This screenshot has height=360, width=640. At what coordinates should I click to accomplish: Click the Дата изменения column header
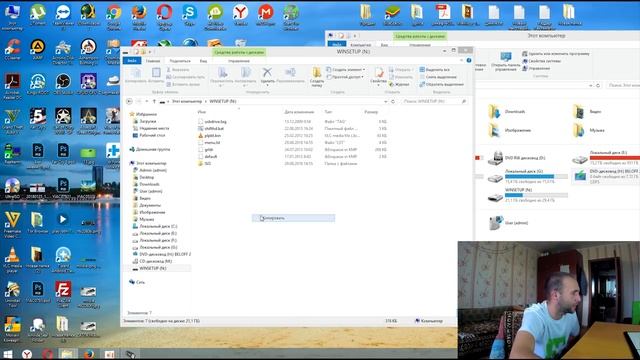(299, 112)
